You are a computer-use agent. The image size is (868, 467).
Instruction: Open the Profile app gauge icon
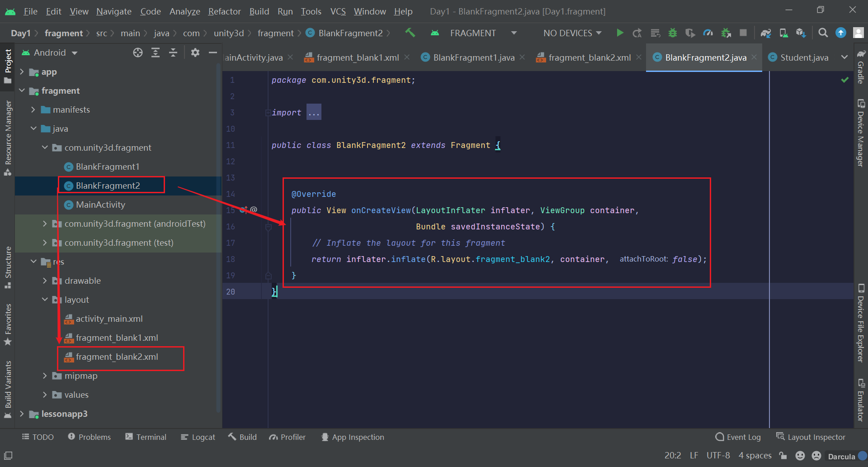tap(708, 33)
